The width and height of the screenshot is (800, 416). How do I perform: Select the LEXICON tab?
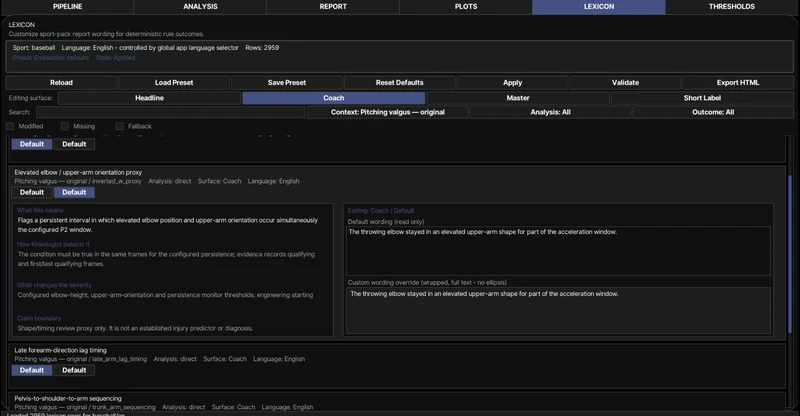(599, 7)
